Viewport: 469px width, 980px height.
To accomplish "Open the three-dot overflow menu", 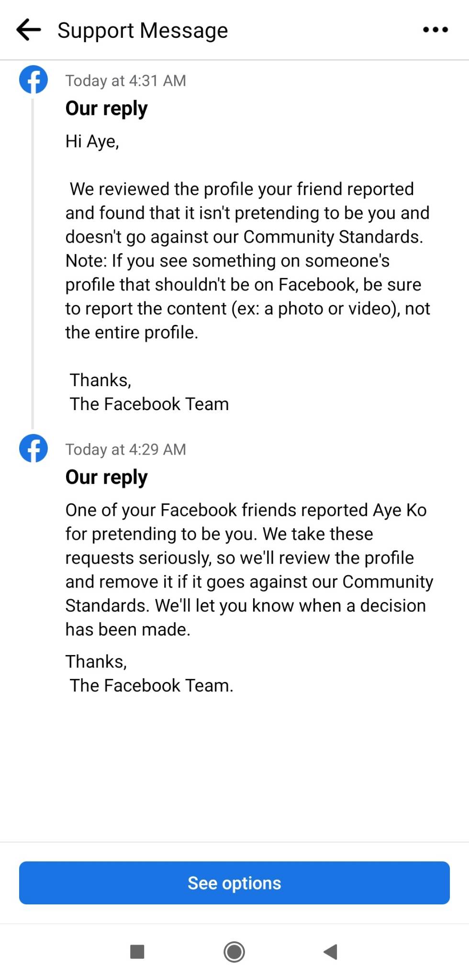I will 435,30.
